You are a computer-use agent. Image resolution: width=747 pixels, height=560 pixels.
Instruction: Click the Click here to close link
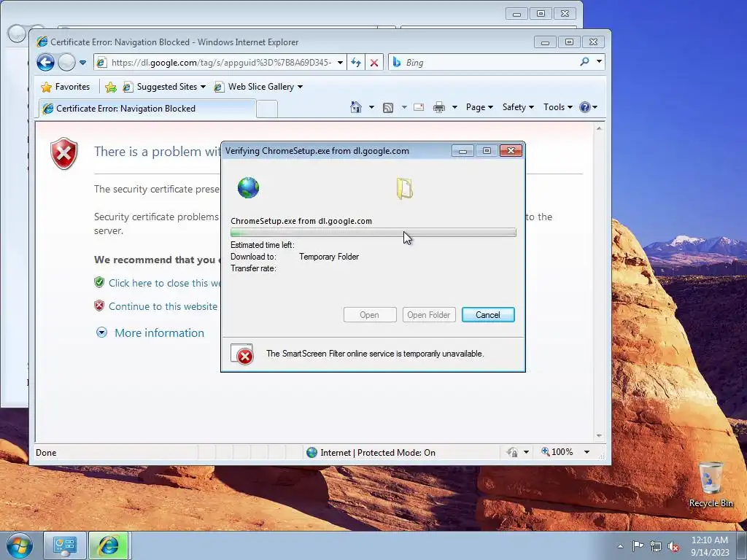click(x=164, y=283)
